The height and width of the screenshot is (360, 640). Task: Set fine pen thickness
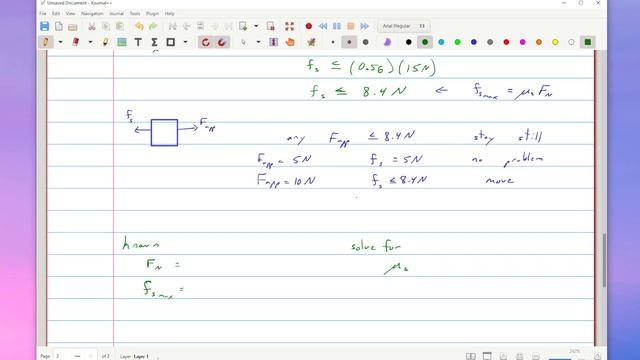(x=333, y=42)
